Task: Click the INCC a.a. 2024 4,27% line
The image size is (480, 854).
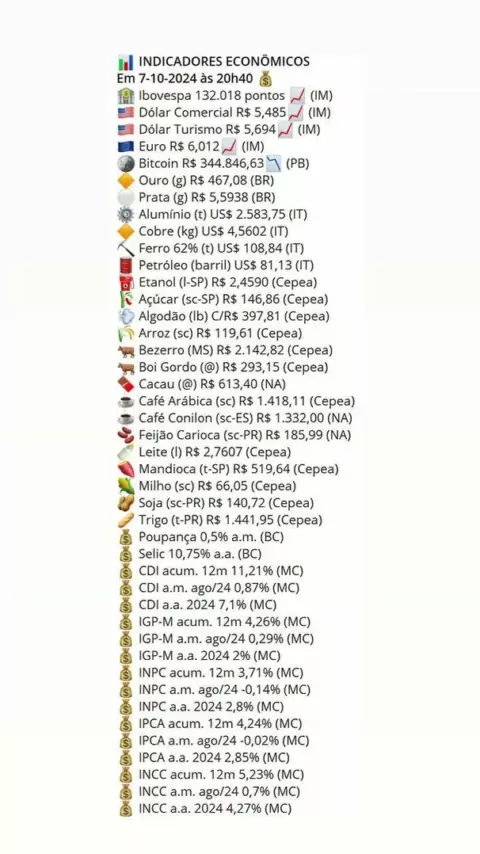Action: tap(205, 809)
